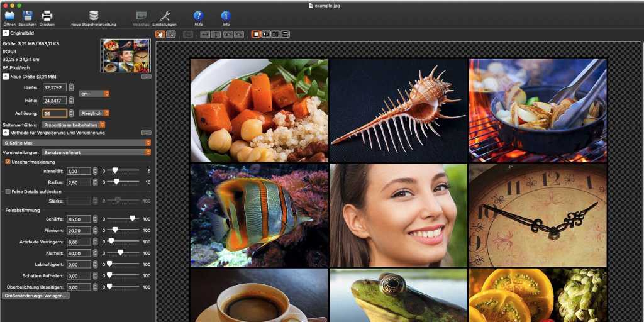This screenshot has height=322, width=644.
Task: Show the Info dialog icon
Action: pos(226,16)
